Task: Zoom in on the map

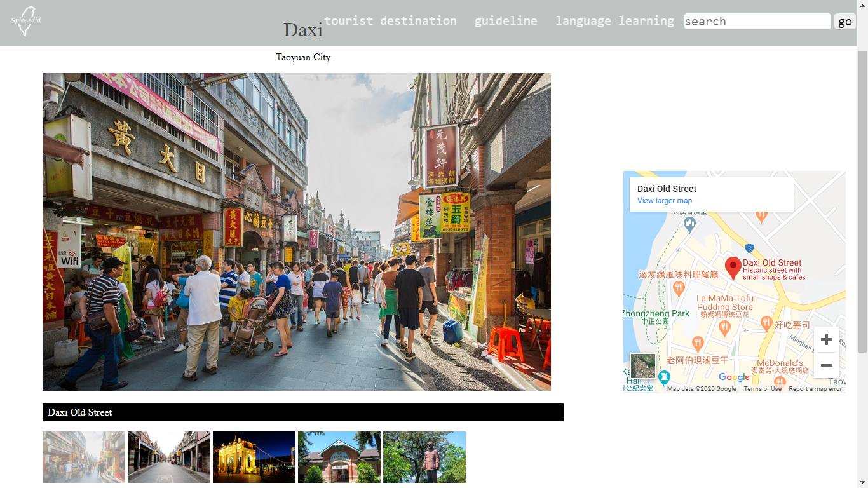Action: point(826,340)
